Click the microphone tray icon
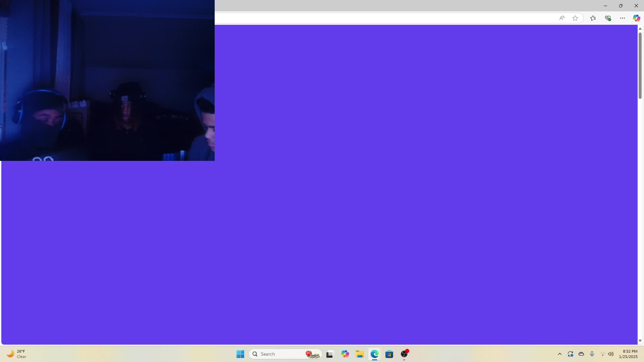The width and height of the screenshot is (644, 362). [592, 354]
